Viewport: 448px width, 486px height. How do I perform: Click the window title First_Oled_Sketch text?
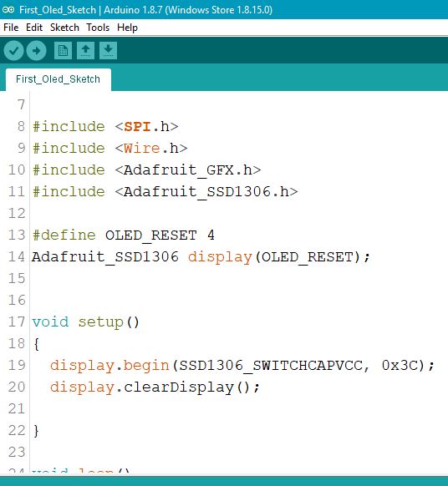pos(58,10)
